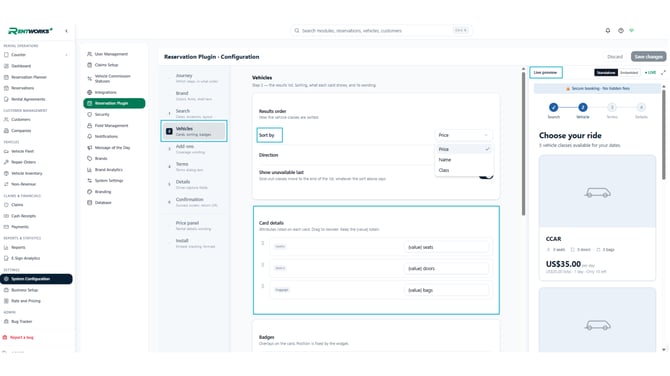Click the Dashboard sidebar icon
This screenshot has width=670, height=376.
[x=6, y=66]
